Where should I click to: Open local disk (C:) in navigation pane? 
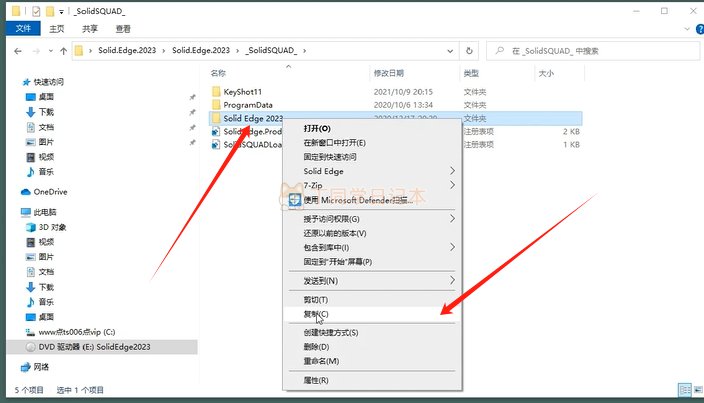click(x=77, y=332)
